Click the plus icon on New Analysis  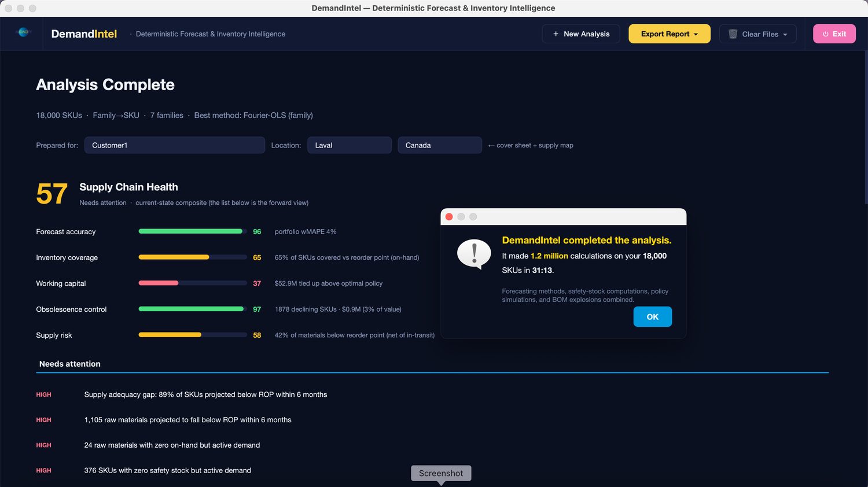tap(556, 34)
